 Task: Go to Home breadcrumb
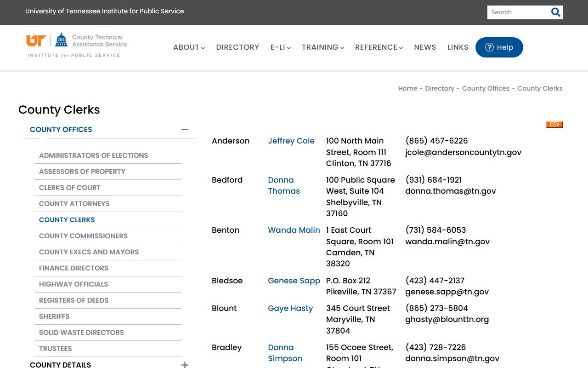coord(407,88)
